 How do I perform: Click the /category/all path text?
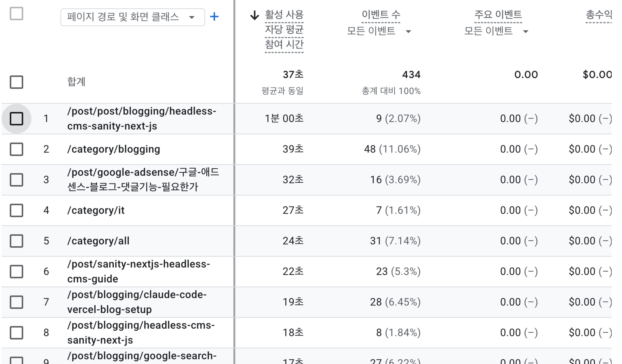[x=98, y=241]
